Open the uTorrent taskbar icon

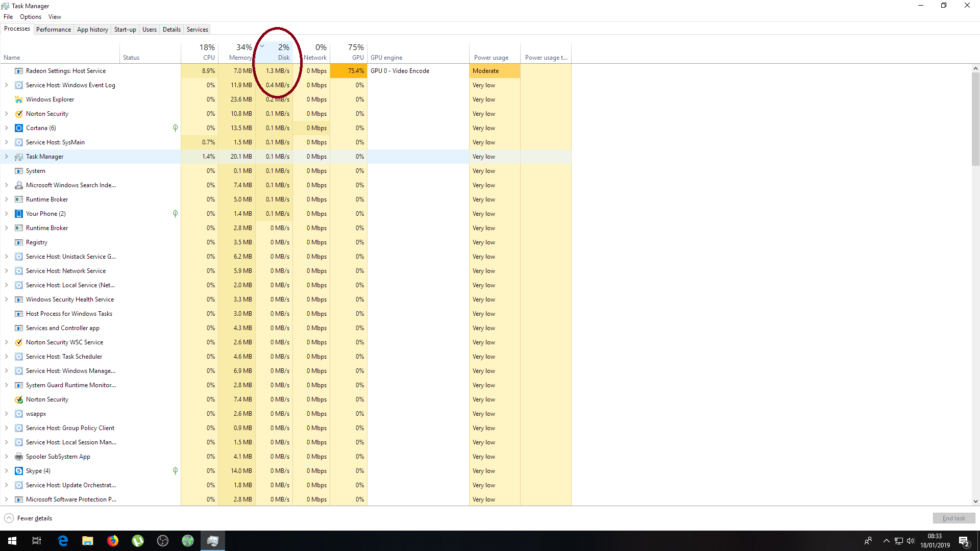tap(138, 541)
